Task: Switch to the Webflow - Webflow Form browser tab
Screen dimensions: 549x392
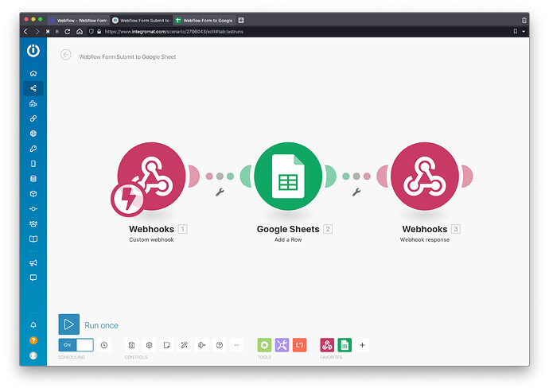Action: click(x=78, y=21)
